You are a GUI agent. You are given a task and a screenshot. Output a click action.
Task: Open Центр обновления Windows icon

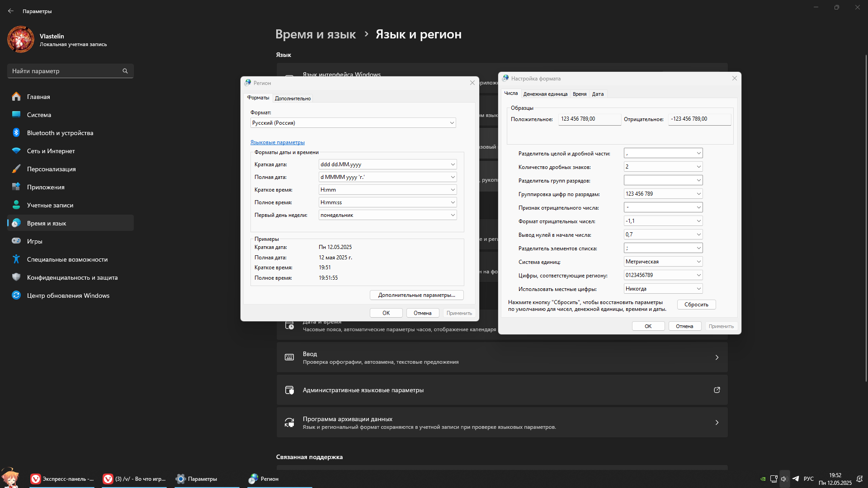(16, 296)
